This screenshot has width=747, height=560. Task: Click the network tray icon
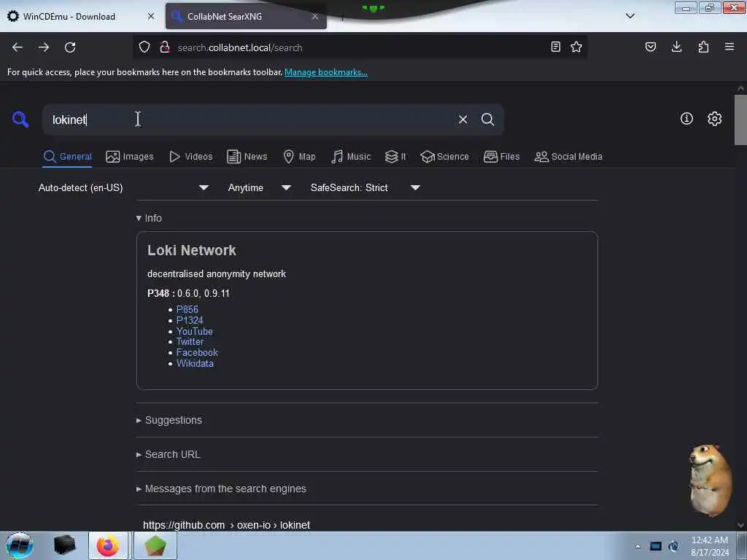tap(656, 546)
